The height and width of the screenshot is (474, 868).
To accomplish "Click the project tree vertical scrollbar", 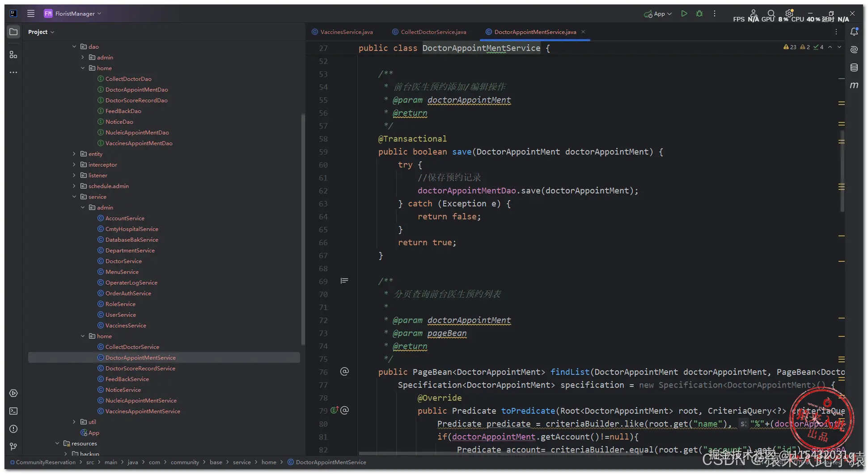I will (x=303, y=230).
